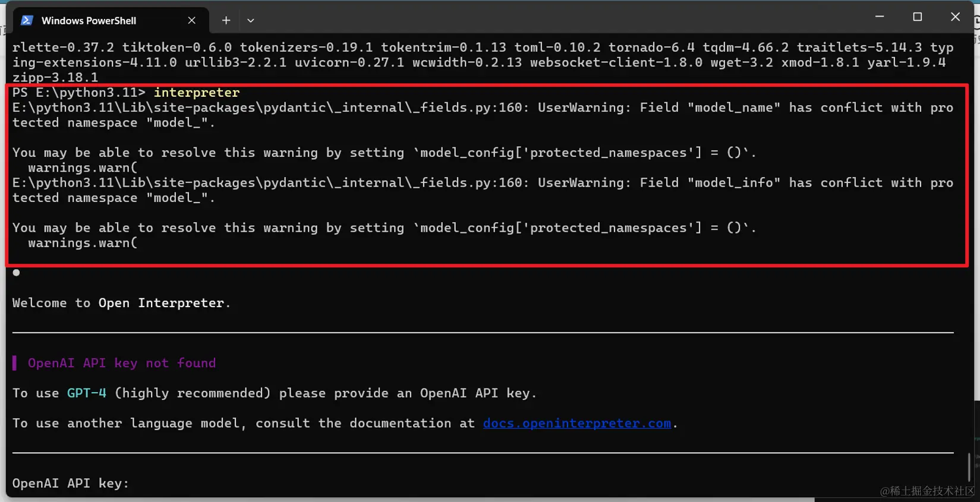The height and width of the screenshot is (502, 980).
Task: Expand the new-tab profile dropdown chevron
Action: coord(251,20)
